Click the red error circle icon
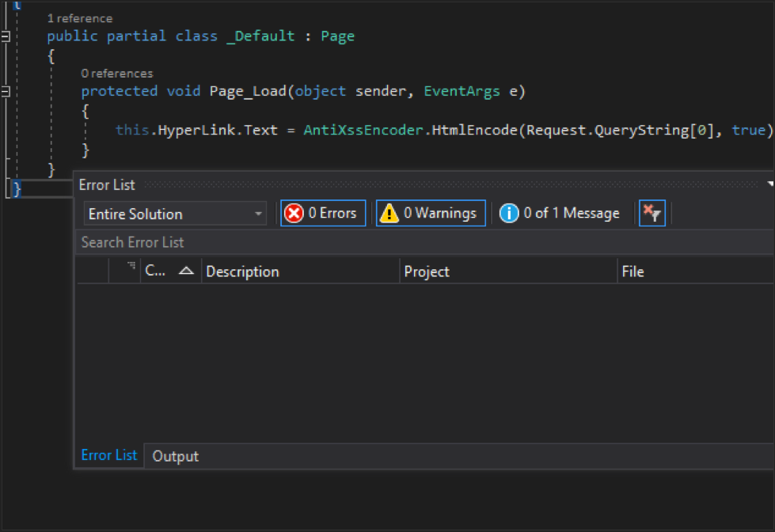 click(x=294, y=214)
